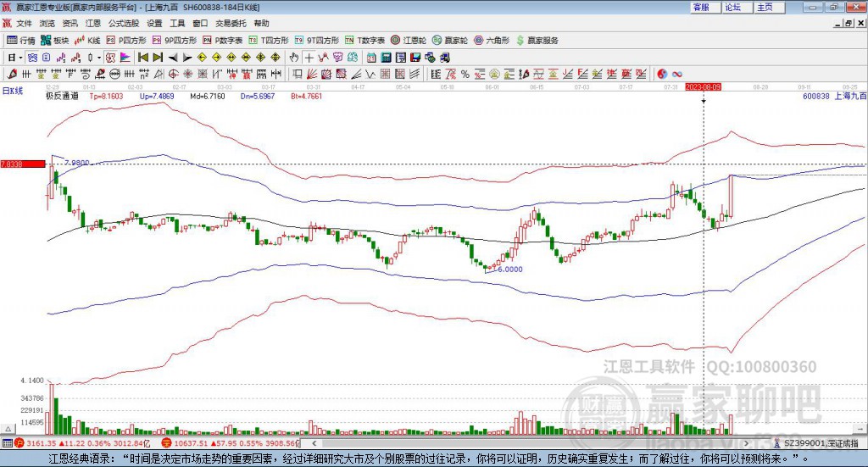
Task: Click the 600838 上海九百 stock label
Action: (x=834, y=97)
